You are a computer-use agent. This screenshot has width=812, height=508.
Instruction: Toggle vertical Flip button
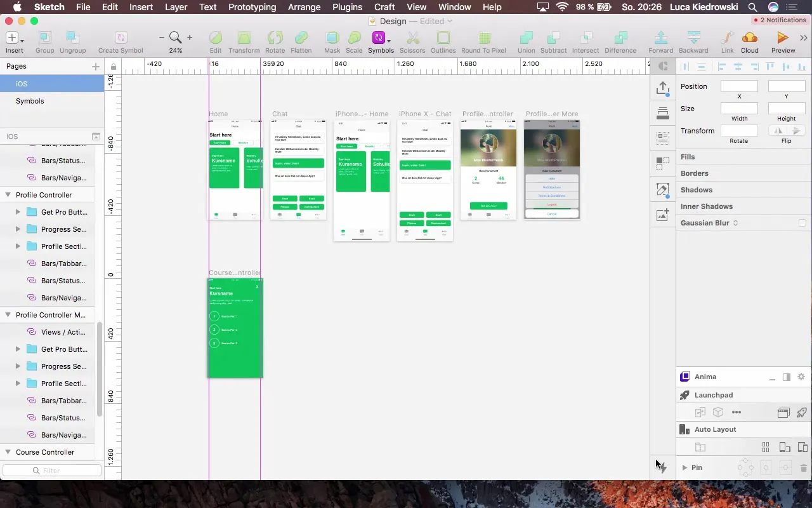(796, 130)
